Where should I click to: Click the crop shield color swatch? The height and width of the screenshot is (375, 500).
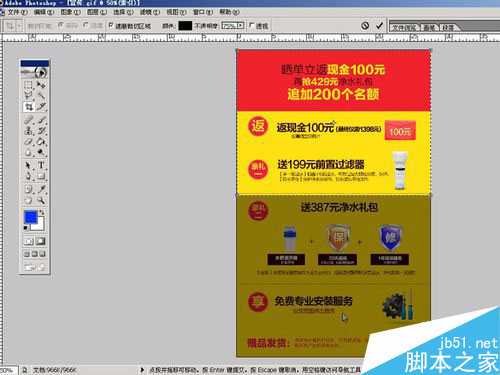(x=185, y=26)
